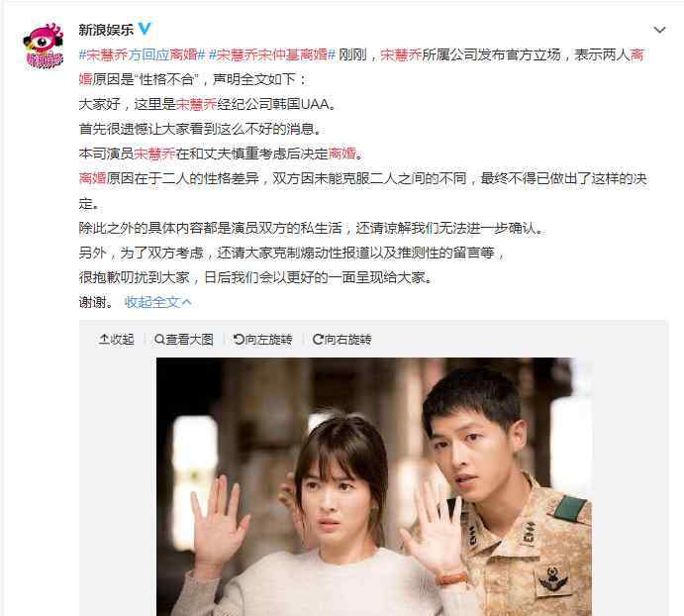Click the magnifier icon for 查看大图

(159, 340)
